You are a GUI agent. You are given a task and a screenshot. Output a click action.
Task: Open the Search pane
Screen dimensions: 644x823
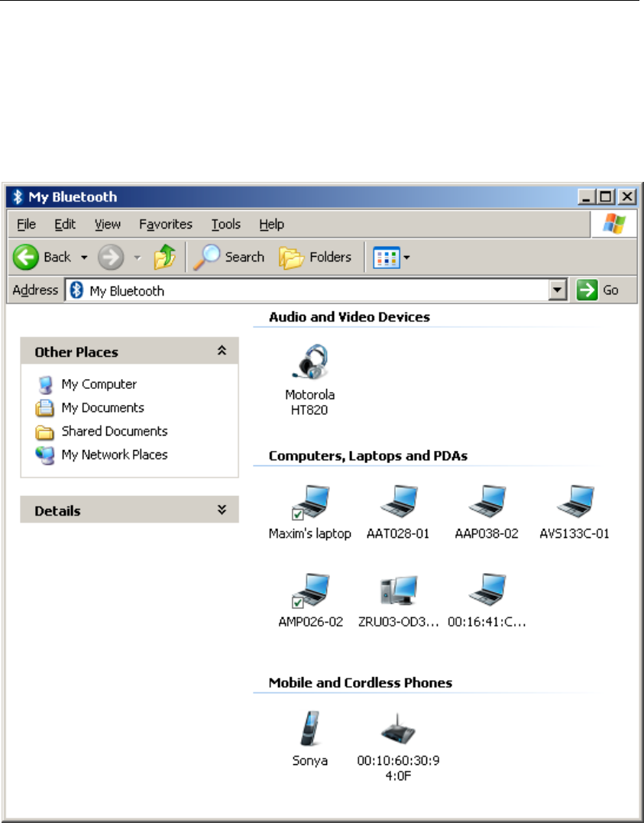(229, 257)
